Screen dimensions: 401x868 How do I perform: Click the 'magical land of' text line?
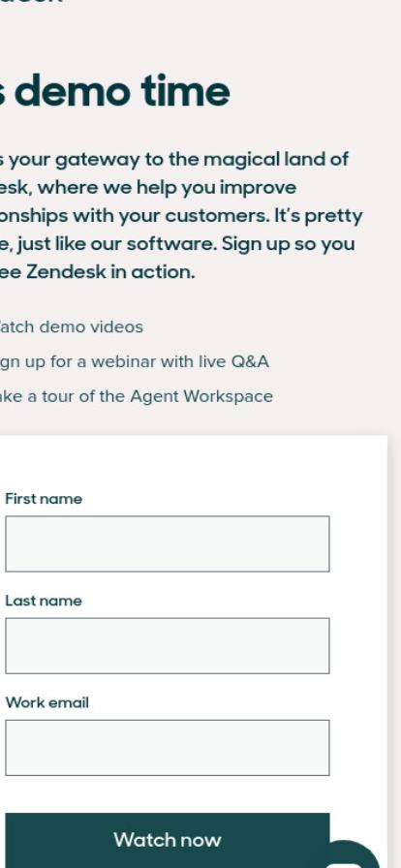click(174, 160)
